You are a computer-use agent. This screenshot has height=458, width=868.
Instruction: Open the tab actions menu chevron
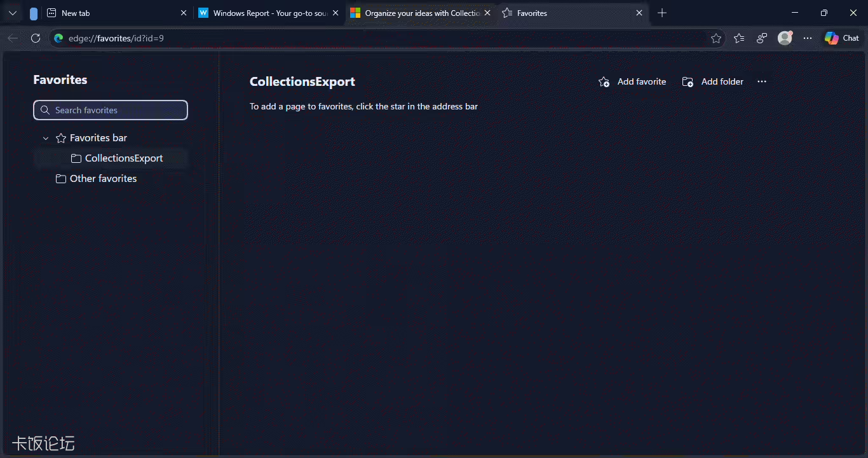point(13,13)
